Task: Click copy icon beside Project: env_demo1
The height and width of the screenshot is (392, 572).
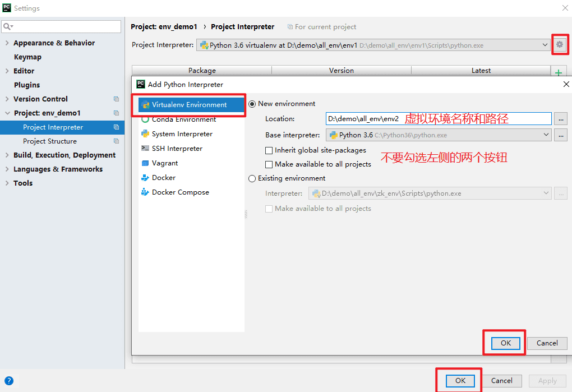Action: click(117, 113)
